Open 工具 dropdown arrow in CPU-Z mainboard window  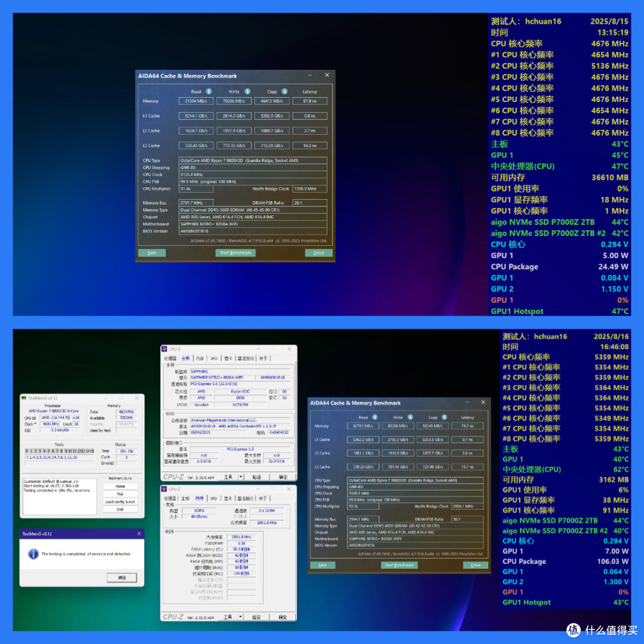coord(241,477)
